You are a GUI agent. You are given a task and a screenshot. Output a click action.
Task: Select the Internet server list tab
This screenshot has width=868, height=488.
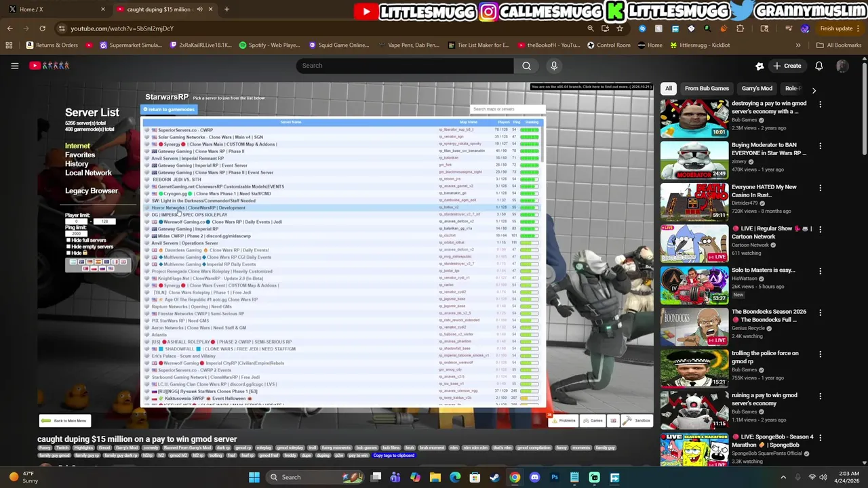[77, 146]
